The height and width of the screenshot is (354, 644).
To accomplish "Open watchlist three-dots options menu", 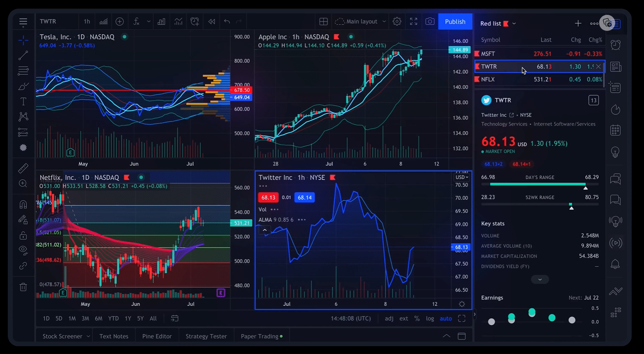I will [594, 23].
